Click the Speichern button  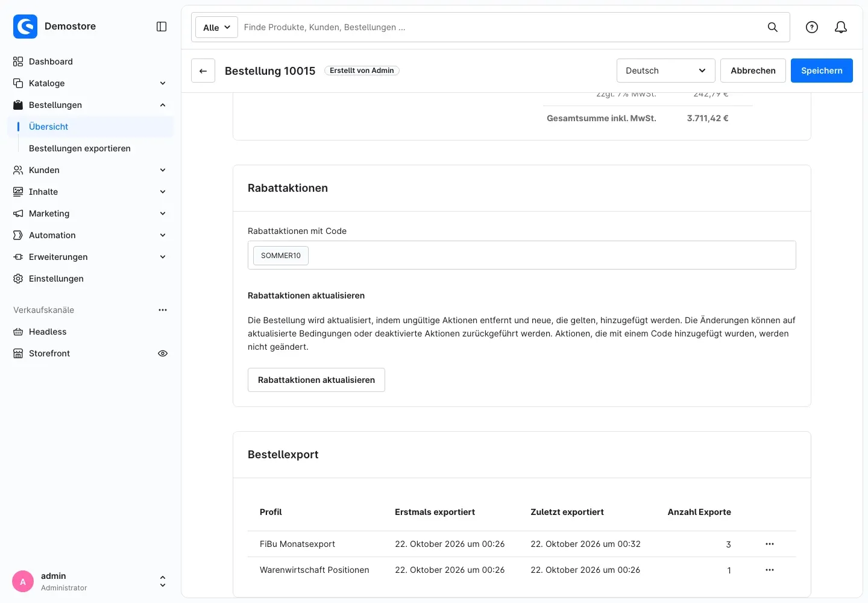pos(822,71)
